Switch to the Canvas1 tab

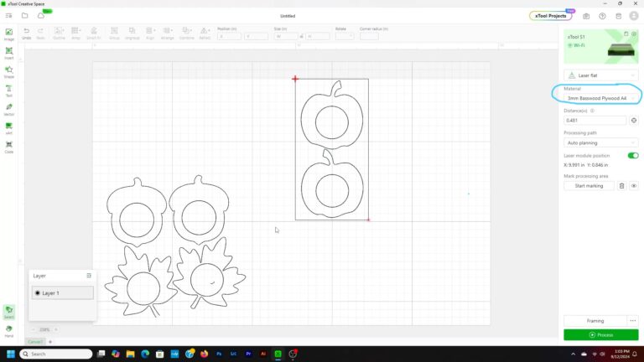(35, 342)
